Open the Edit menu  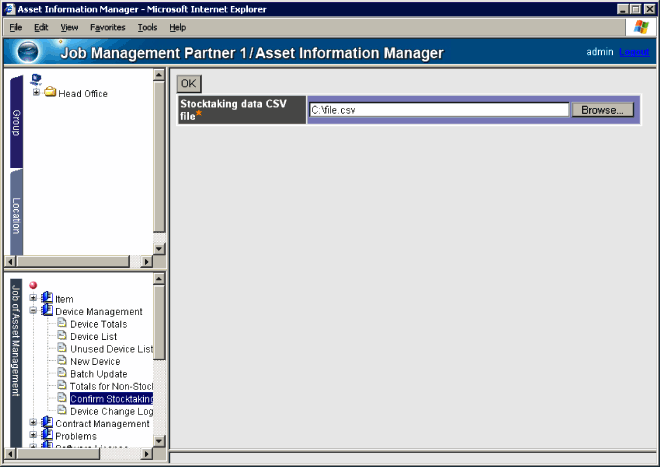[41, 27]
